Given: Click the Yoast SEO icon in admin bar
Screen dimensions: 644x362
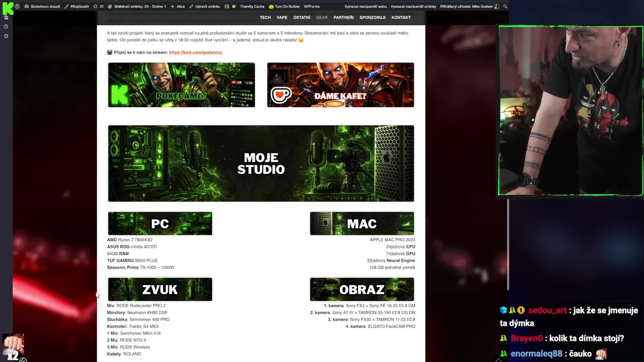Looking at the screenshot, I should (227, 7).
